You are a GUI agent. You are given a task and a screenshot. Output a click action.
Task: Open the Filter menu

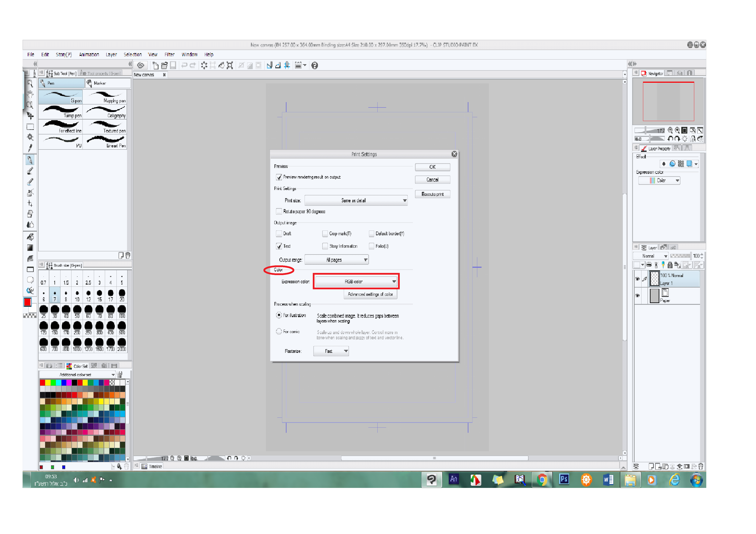[169, 55]
